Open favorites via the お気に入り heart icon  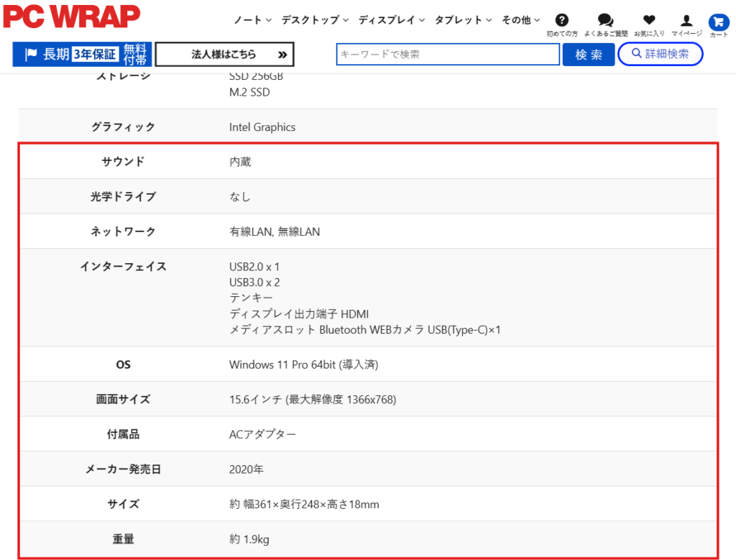coord(649,21)
